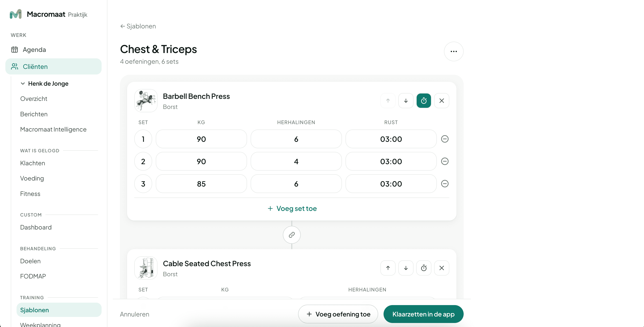
Task: Open Klachten in the sidebar
Action: tap(32, 163)
